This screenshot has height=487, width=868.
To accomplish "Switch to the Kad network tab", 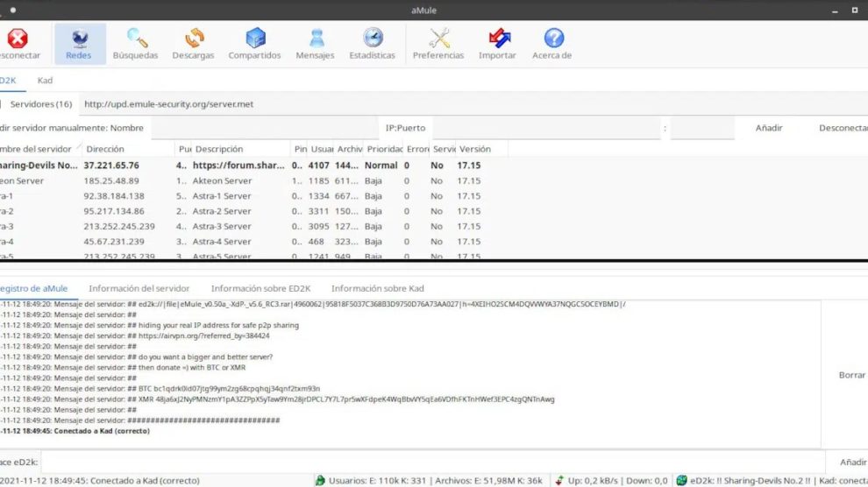I will click(x=45, y=81).
